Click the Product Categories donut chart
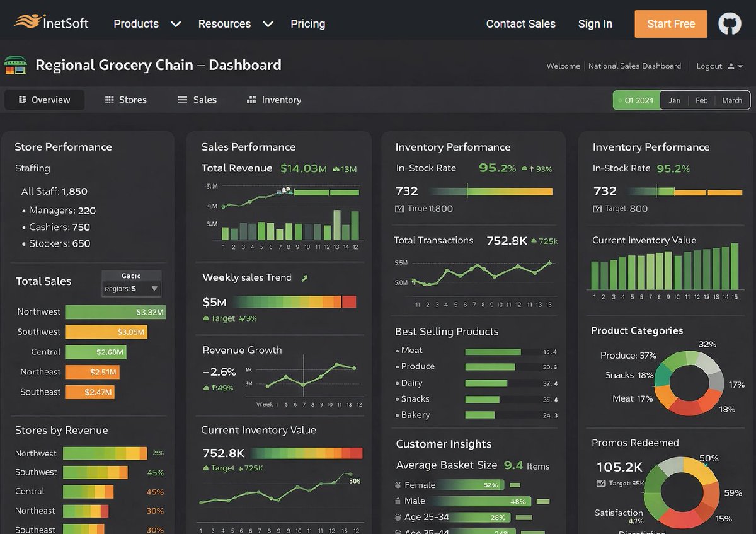 coord(689,383)
